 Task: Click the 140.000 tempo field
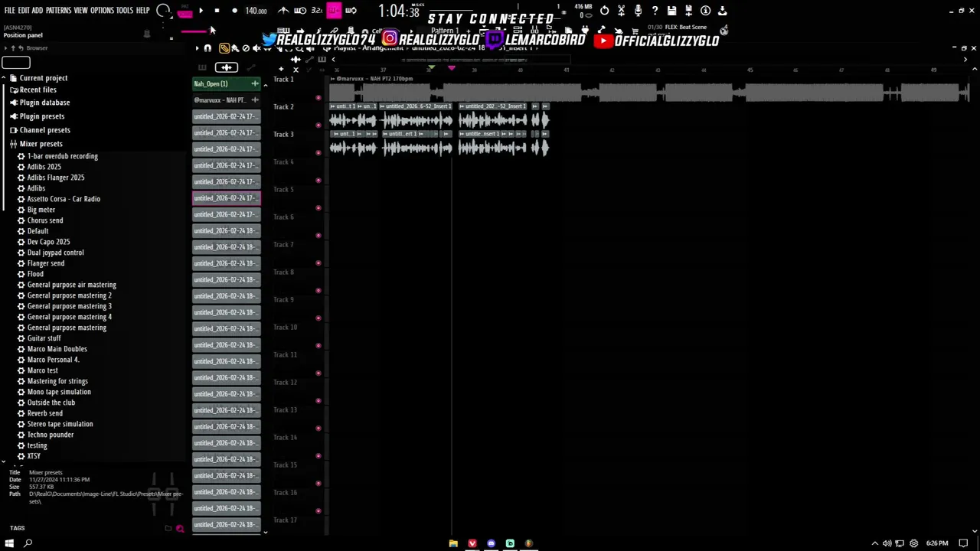[256, 11]
